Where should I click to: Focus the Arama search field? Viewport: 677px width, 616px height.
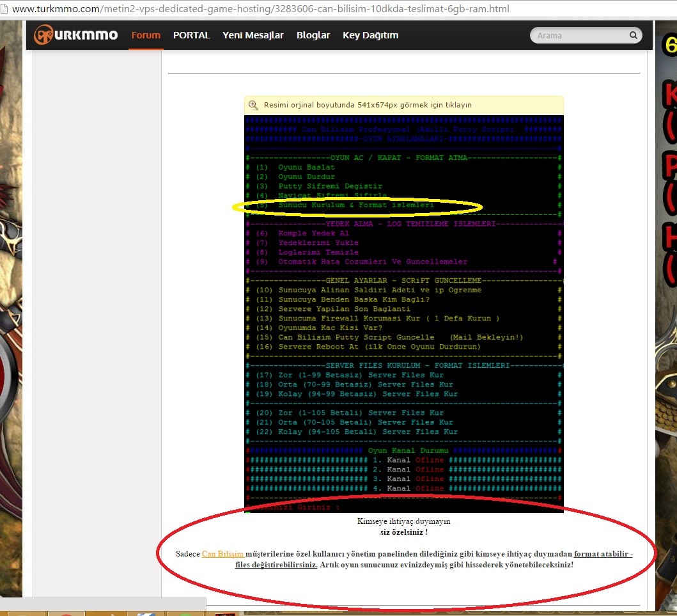coord(580,35)
